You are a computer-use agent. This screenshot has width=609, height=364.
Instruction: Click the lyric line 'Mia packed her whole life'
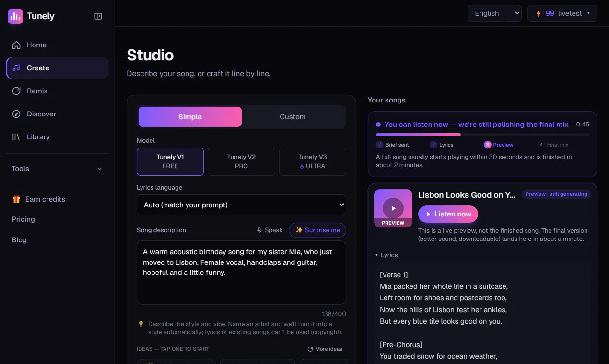coord(444,286)
